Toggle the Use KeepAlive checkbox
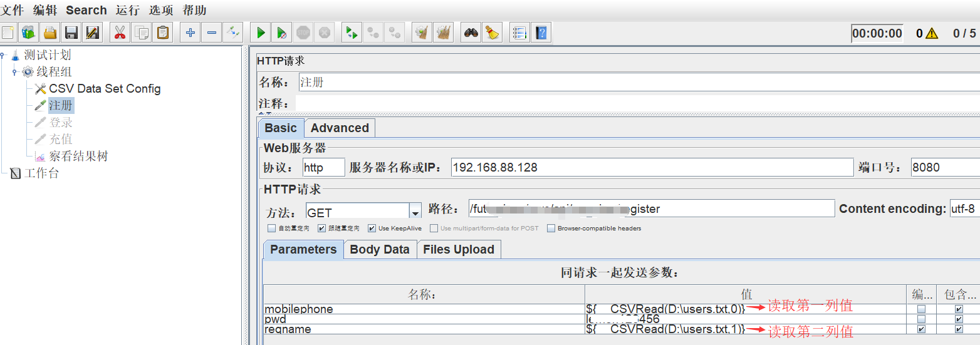The height and width of the screenshot is (345, 980). click(x=372, y=229)
